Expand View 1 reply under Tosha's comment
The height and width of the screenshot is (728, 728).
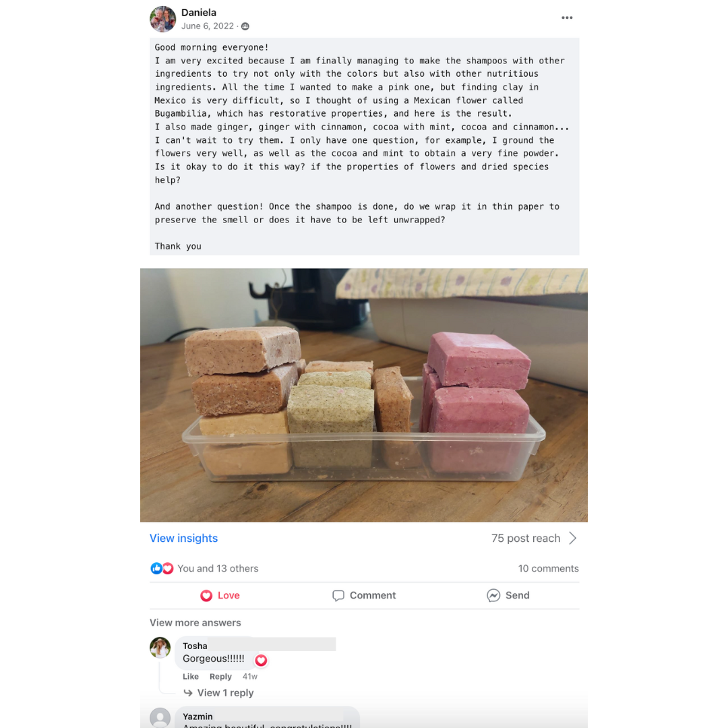[x=225, y=693]
